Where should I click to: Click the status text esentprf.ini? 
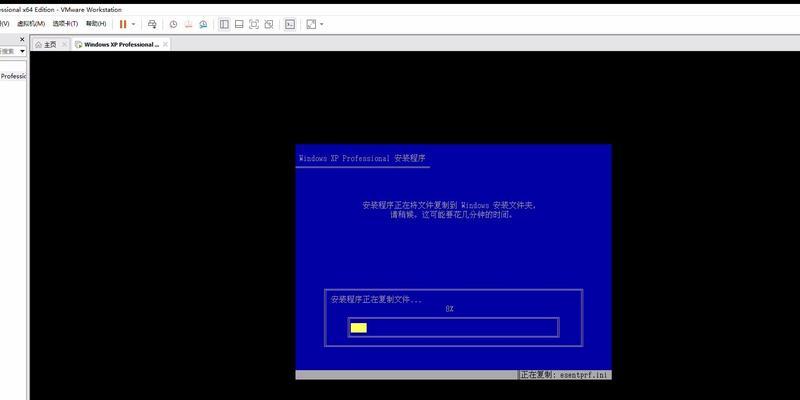[x=584, y=375]
